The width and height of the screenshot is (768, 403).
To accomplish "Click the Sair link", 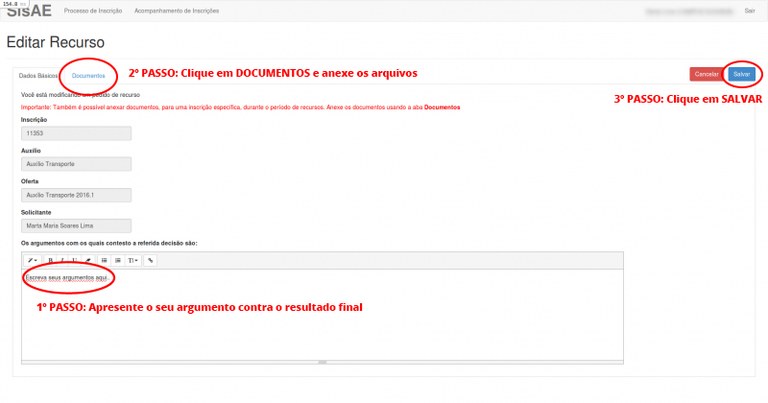I will click(750, 11).
